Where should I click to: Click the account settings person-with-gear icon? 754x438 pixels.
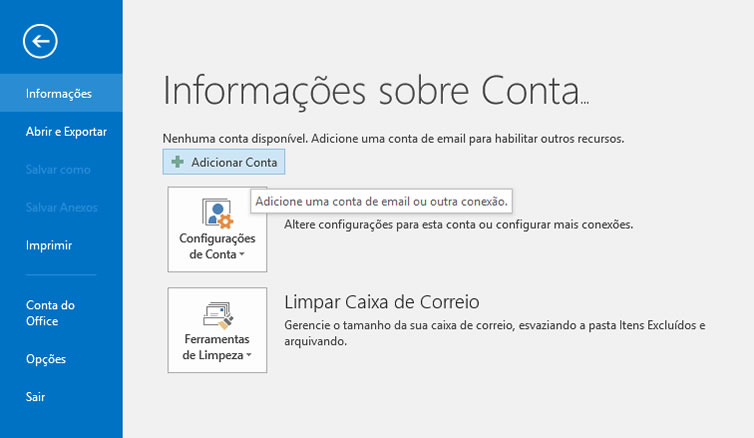217,213
